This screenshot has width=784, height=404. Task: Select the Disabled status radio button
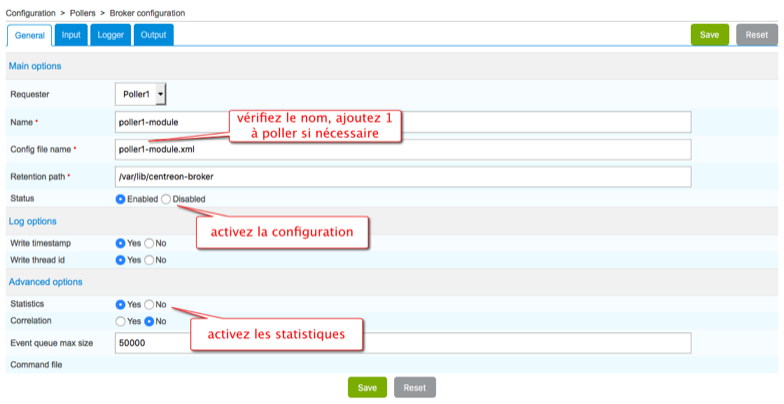point(166,199)
